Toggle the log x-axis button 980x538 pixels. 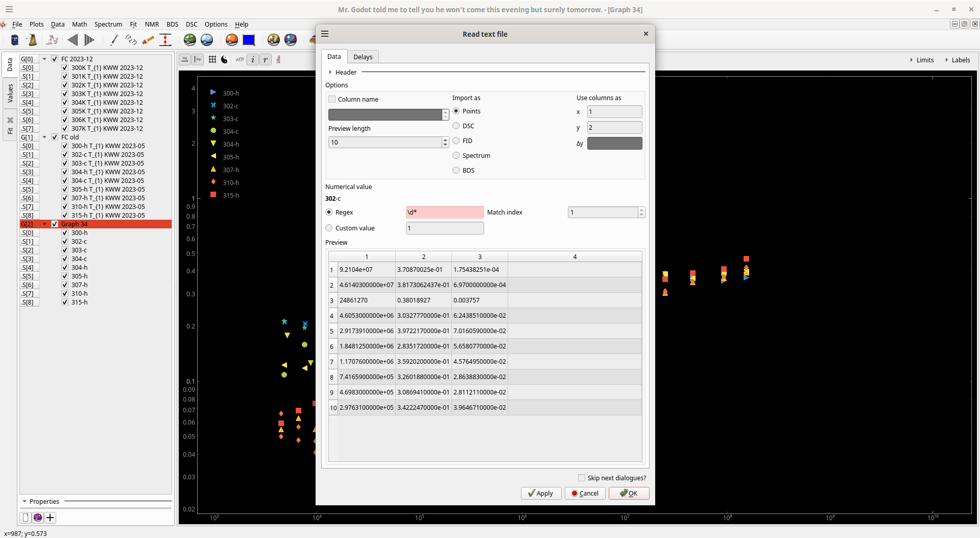coord(185,60)
